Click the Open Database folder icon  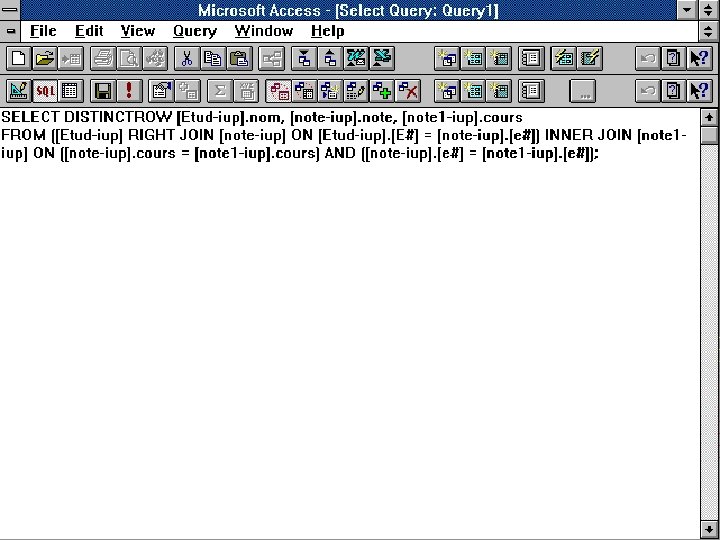pos(45,58)
